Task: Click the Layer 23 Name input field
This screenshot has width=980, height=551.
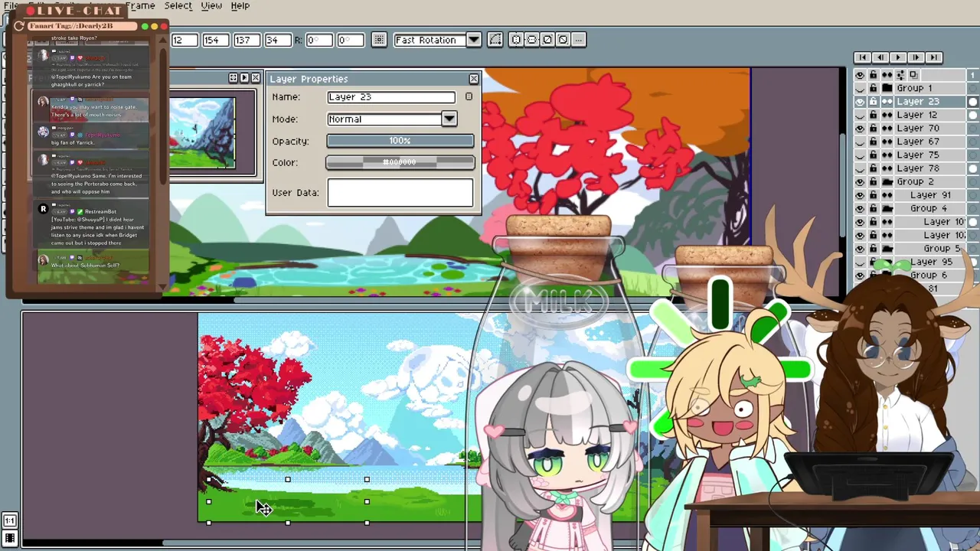Action: pos(390,97)
